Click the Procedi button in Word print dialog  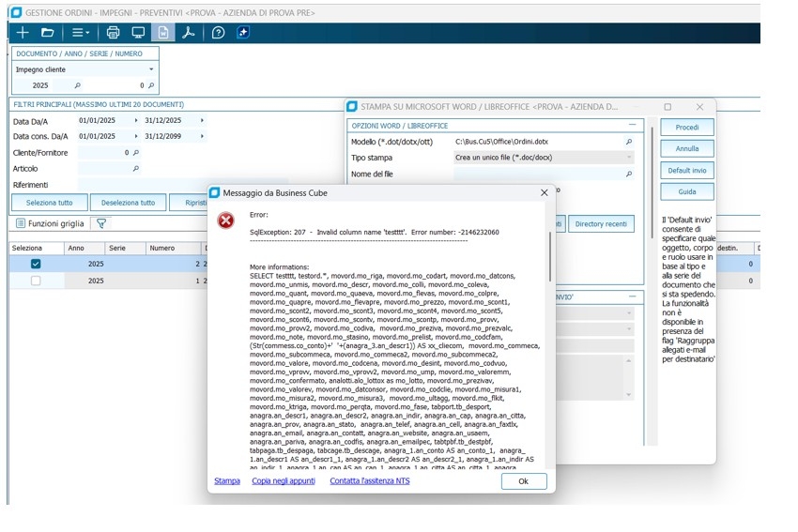point(687,128)
